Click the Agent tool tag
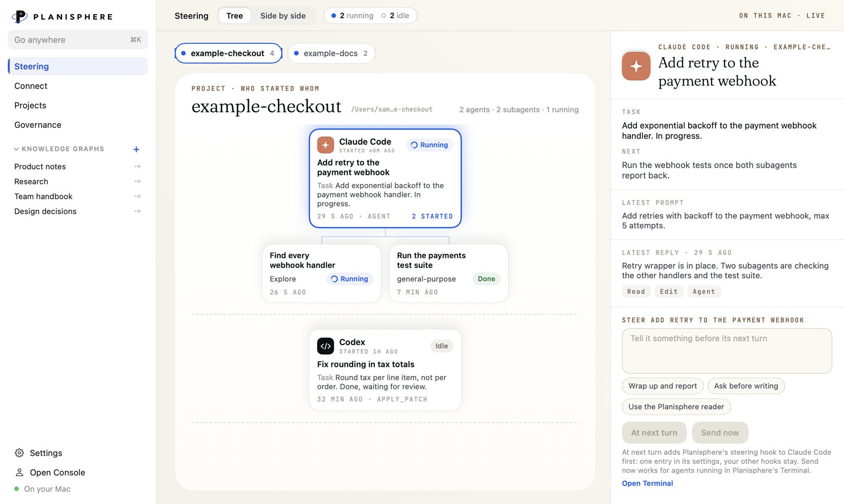 (x=704, y=292)
